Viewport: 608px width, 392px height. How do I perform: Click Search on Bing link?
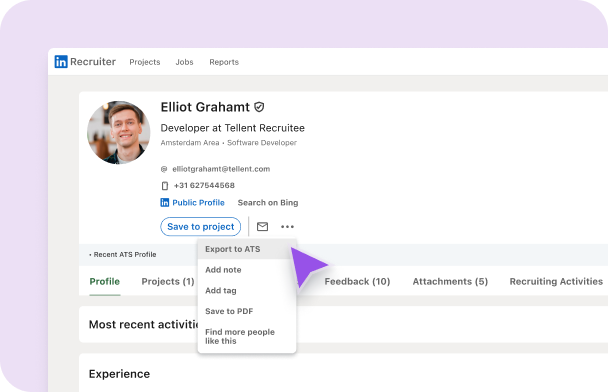click(x=268, y=202)
